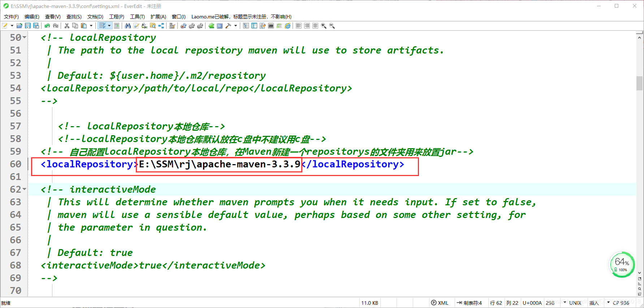Screen dimensions: 644x308
Task: Toggle the outline panel icon
Action: pyautogui.click(x=246, y=26)
